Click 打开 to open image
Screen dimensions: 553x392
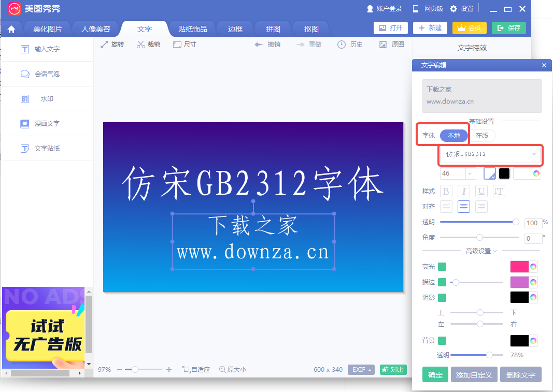tap(390, 28)
